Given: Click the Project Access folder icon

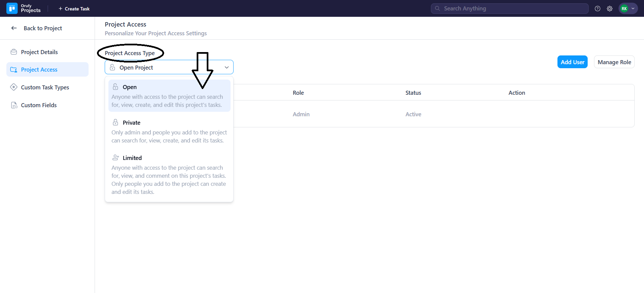Looking at the screenshot, I should (x=14, y=70).
